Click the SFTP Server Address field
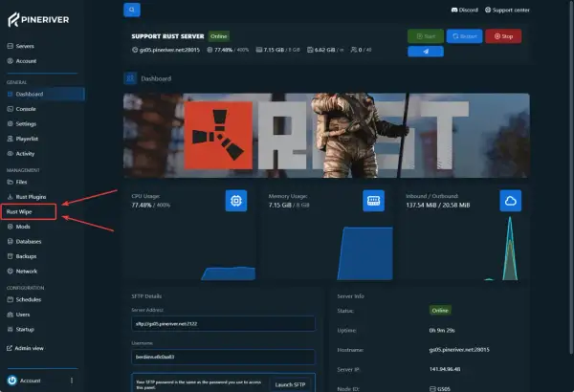The height and width of the screenshot is (392, 574). (x=223, y=323)
